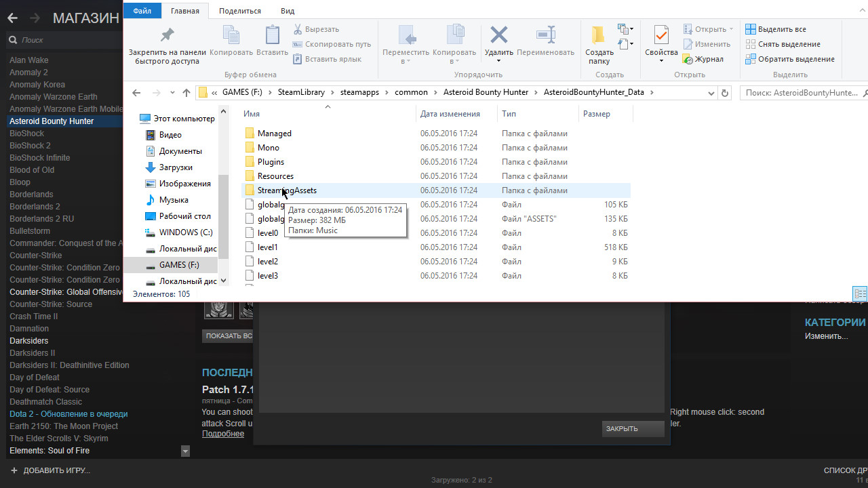Switch to the Вид ribbon tab

(288, 11)
